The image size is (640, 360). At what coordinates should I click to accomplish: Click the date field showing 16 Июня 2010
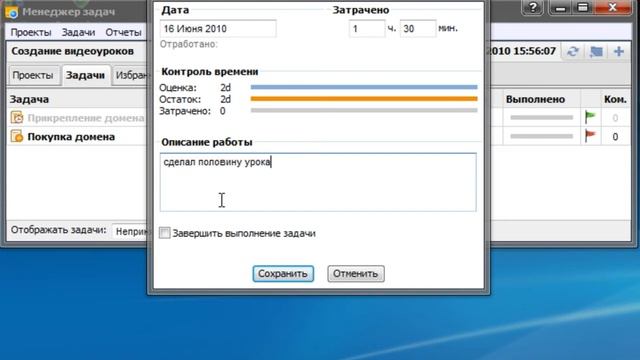218,29
